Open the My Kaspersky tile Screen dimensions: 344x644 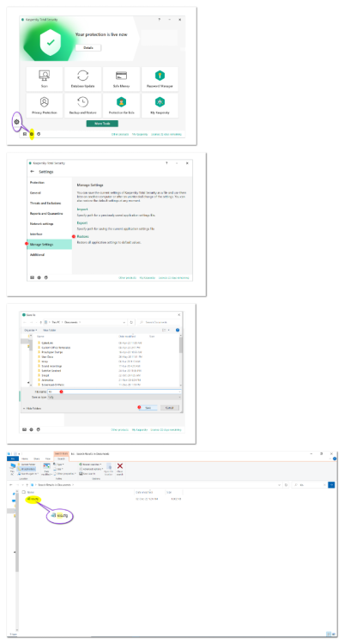pos(160,105)
